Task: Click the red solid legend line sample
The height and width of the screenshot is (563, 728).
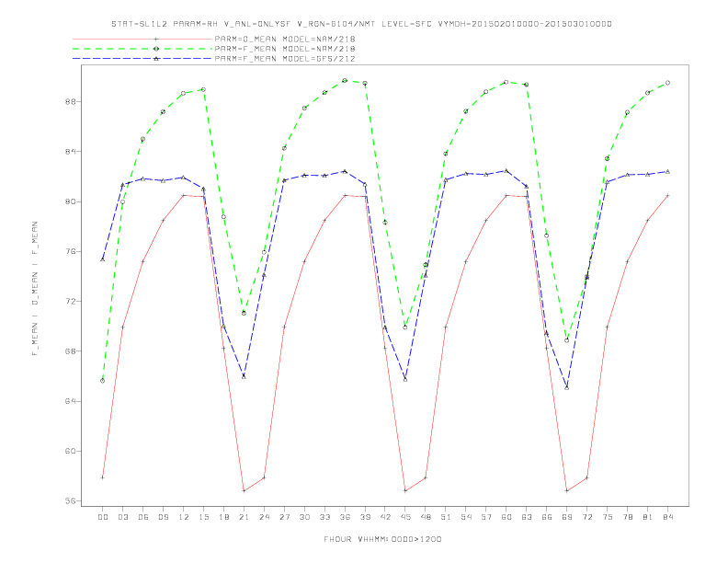Action: click(x=142, y=39)
